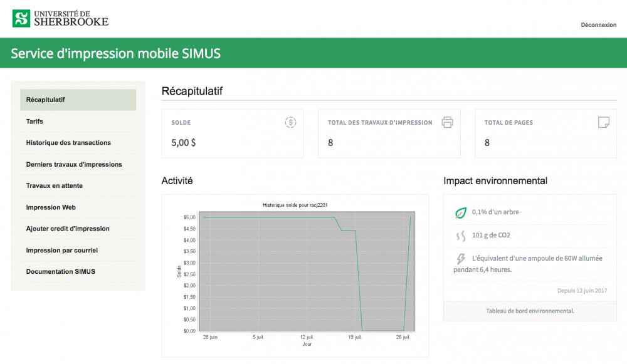Click the Récapitulatif page heading
This screenshot has height=364, width=627.
click(192, 91)
